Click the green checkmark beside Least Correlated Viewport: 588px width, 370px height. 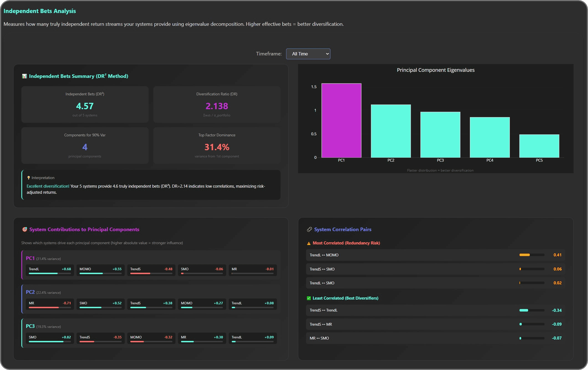[x=309, y=298]
